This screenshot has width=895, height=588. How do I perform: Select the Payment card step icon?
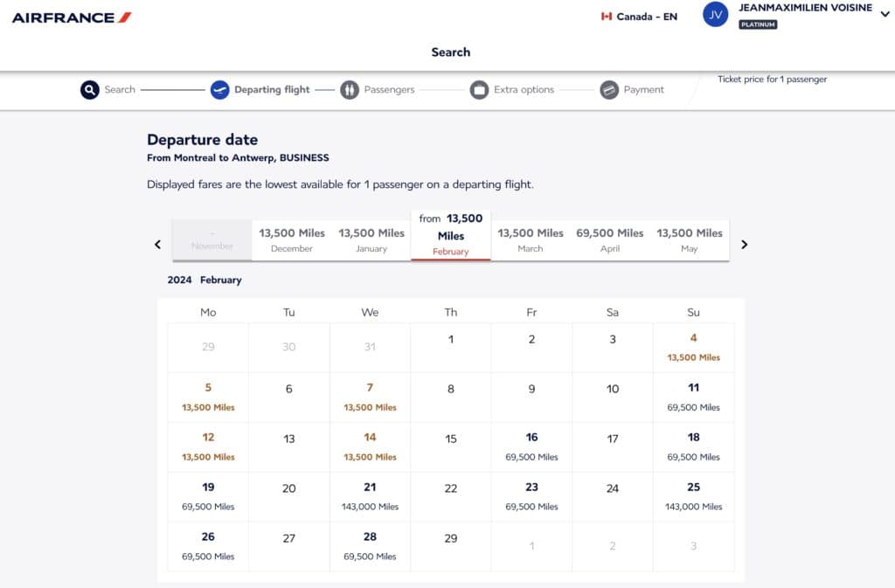pyautogui.click(x=608, y=90)
